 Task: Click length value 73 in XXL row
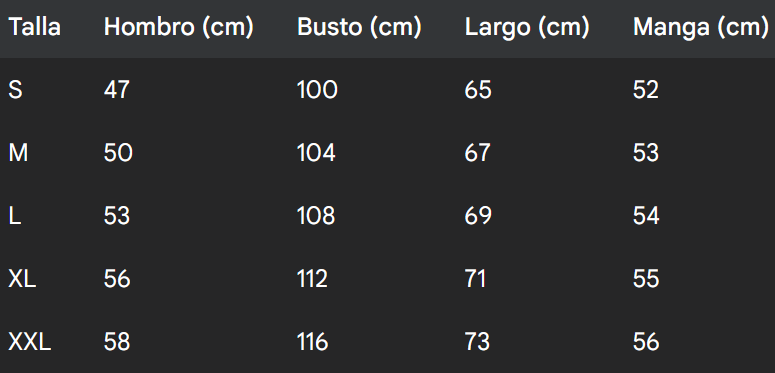(x=477, y=342)
